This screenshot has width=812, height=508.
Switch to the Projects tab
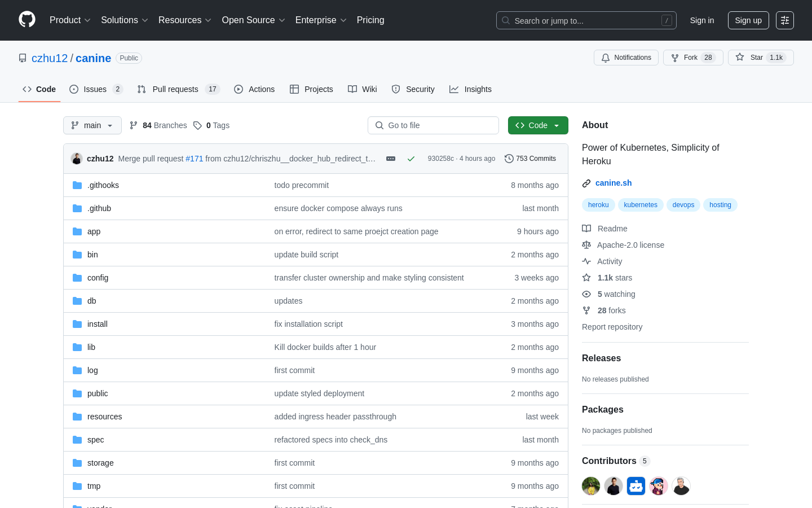coord(311,89)
